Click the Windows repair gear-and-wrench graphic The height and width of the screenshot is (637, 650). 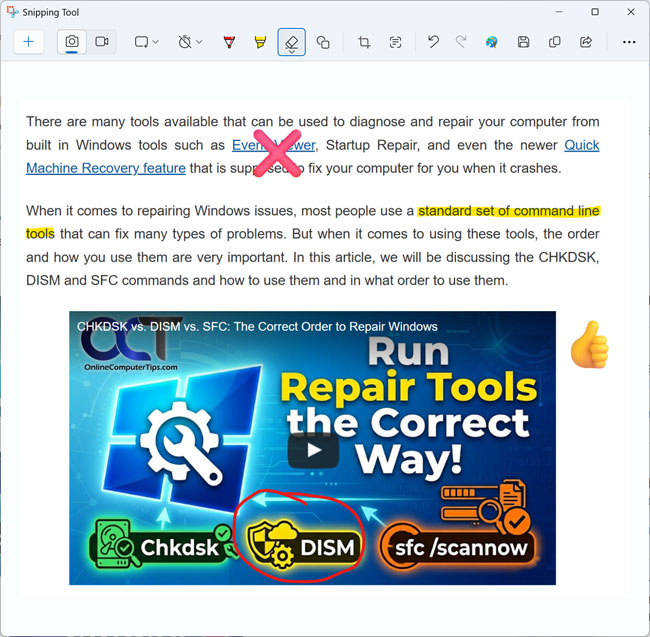coord(180,443)
